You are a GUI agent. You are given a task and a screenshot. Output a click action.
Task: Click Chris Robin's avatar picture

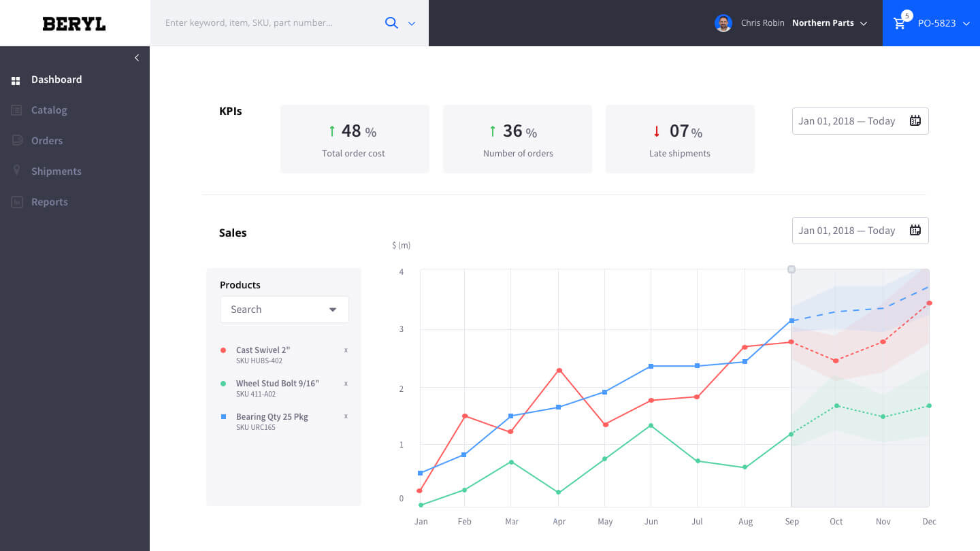point(723,23)
